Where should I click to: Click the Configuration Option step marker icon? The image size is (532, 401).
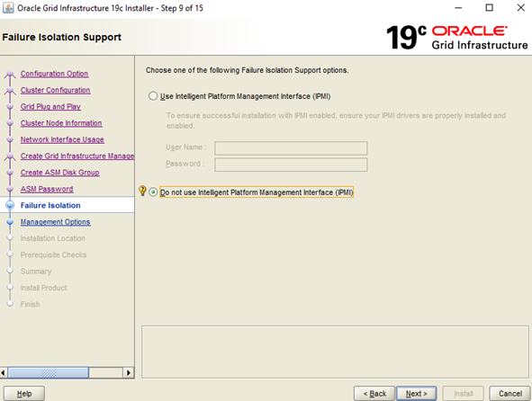tap(10, 74)
